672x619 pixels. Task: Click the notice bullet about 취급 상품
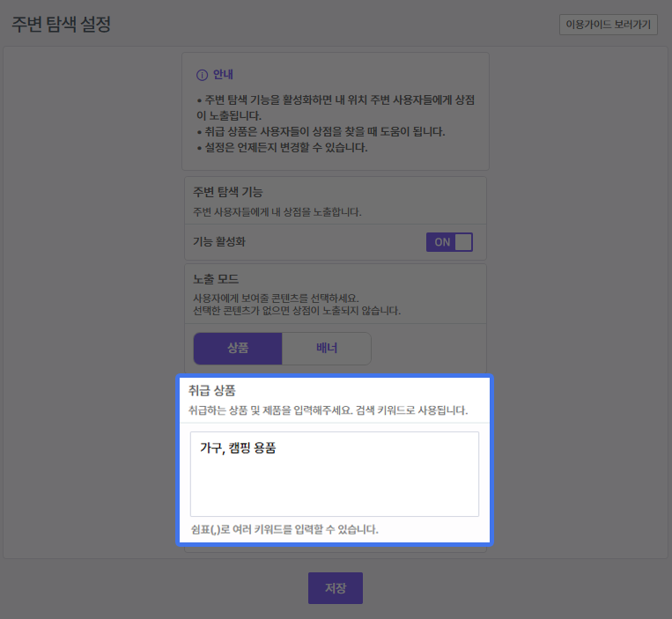click(x=321, y=131)
